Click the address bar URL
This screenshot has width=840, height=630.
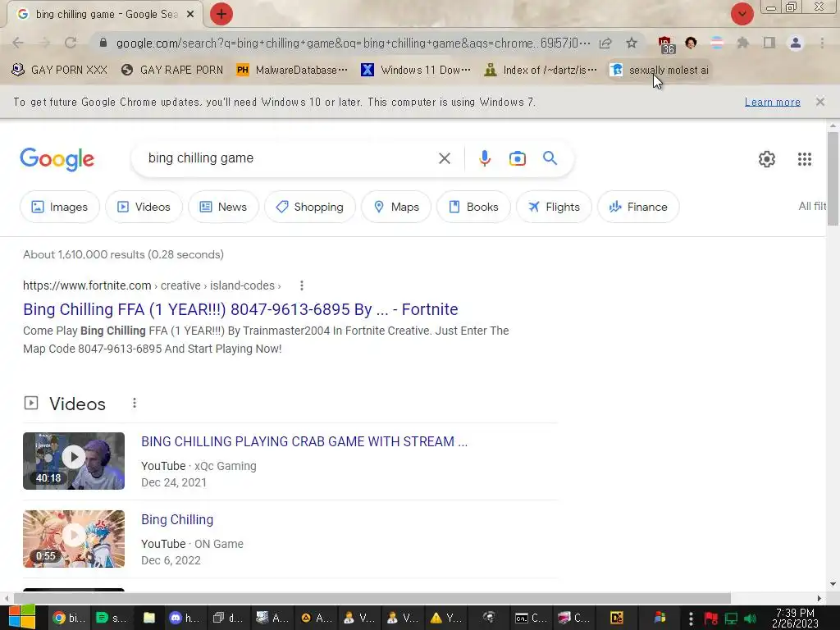354,43
